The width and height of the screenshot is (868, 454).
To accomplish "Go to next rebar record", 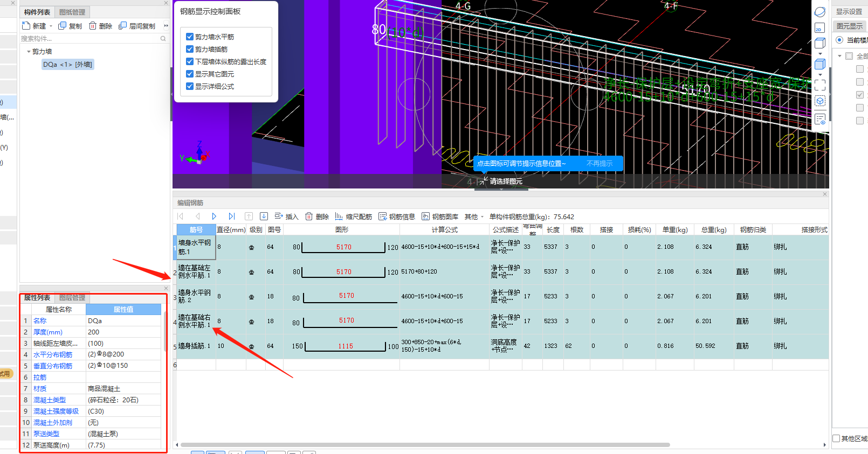I will pyautogui.click(x=214, y=216).
